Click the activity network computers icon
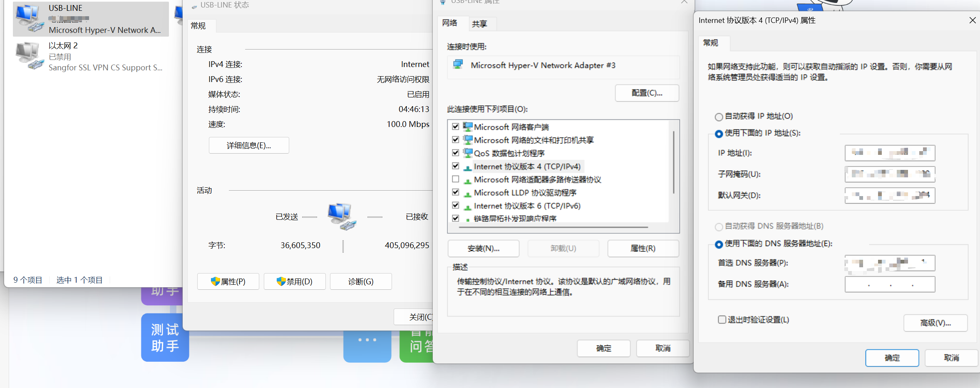 tap(342, 216)
